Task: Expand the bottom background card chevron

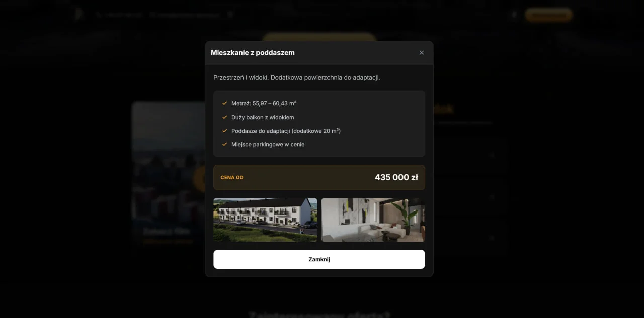Action: pos(492,237)
